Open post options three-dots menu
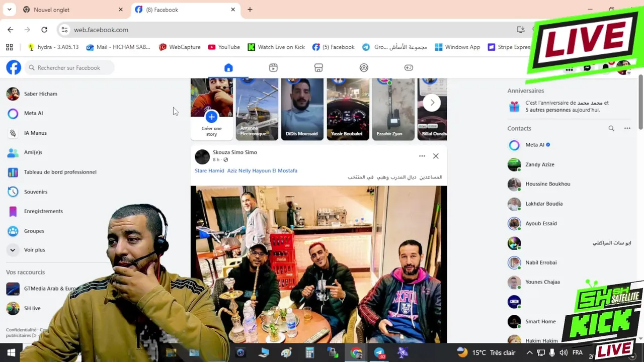The height and width of the screenshot is (362, 644). tap(422, 156)
